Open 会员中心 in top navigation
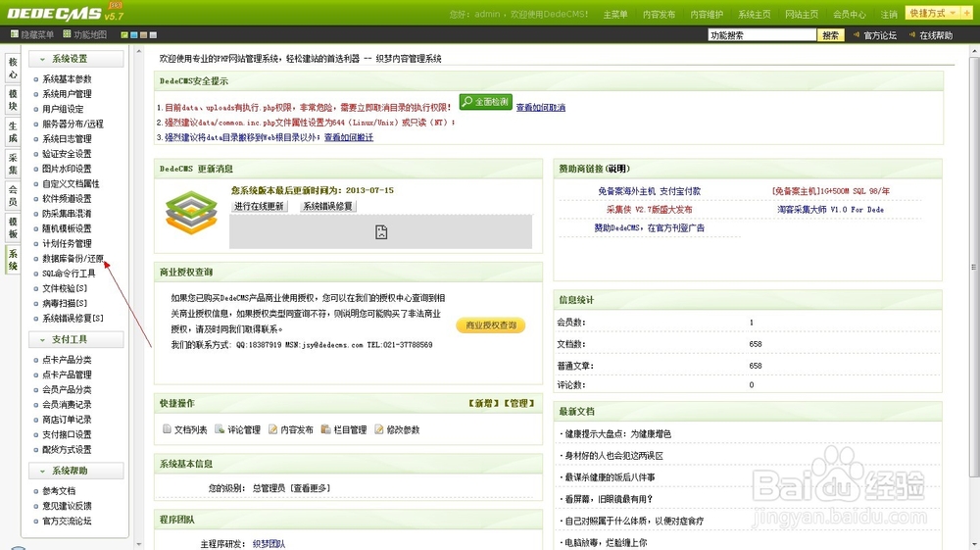 point(849,15)
